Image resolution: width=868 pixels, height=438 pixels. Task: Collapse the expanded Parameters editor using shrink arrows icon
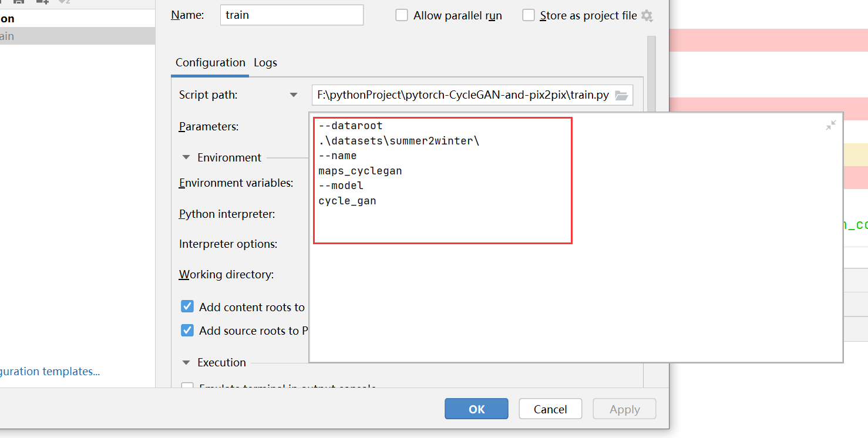pos(830,124)
